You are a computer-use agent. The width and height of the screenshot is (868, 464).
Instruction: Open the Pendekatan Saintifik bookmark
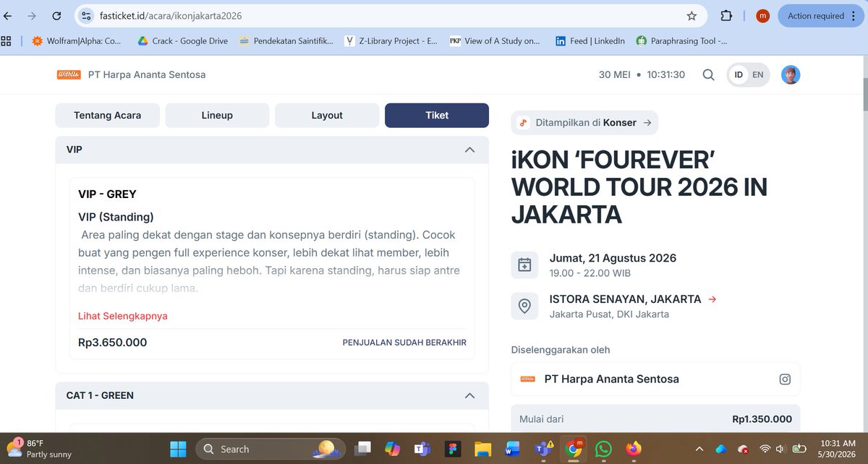[286, 41]
